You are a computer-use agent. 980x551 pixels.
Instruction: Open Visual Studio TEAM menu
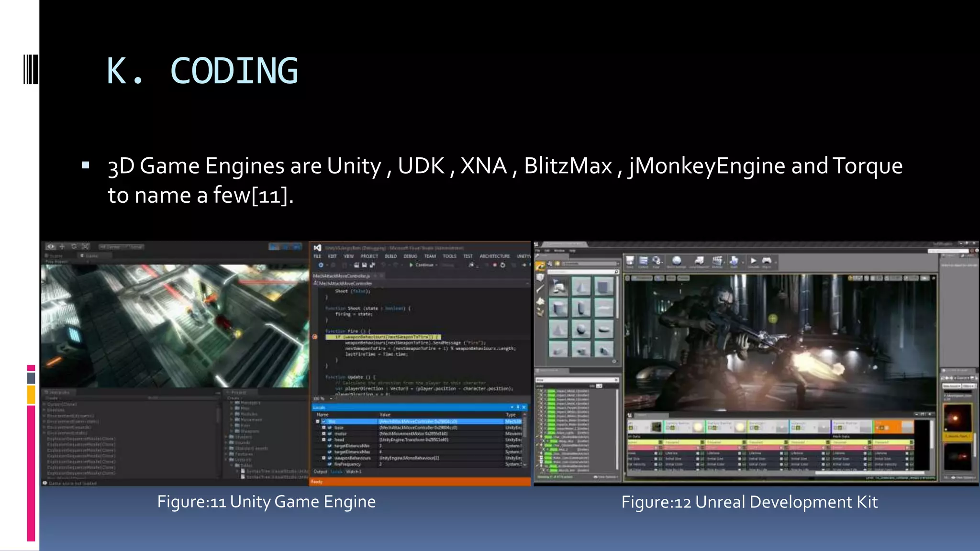click(430, 256)
